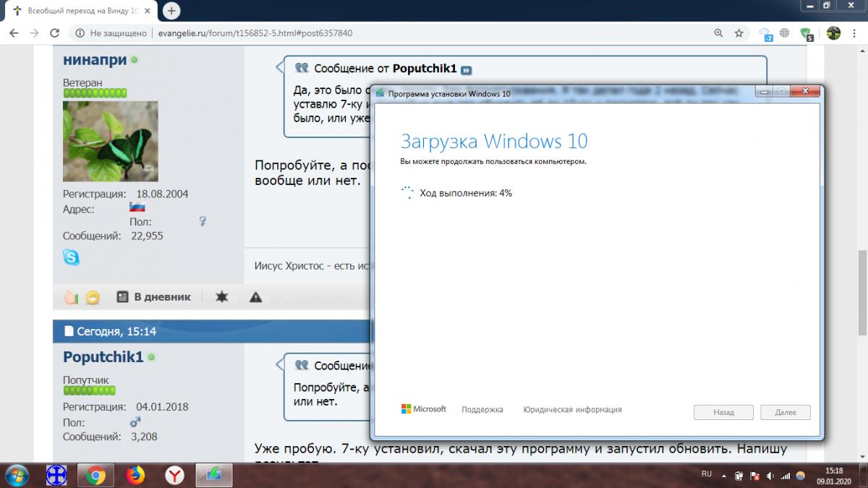Open a new browser tab
The image size is (868, 488).
171,12
